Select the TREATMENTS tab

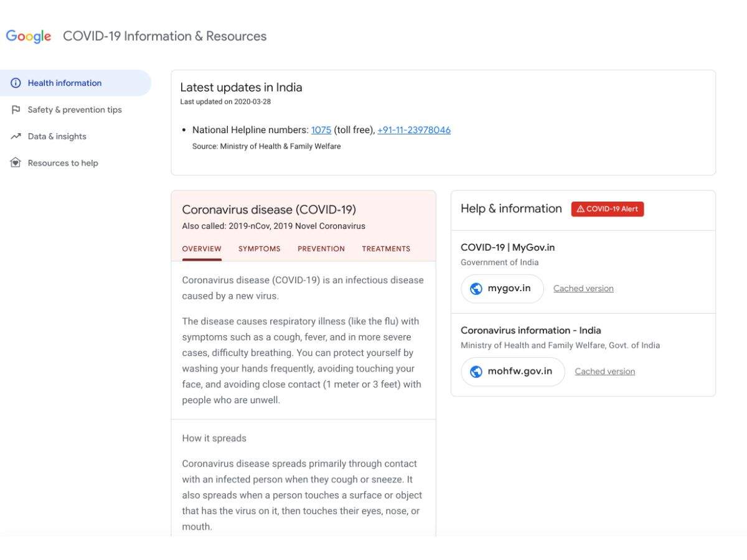[x=386, y=248]
